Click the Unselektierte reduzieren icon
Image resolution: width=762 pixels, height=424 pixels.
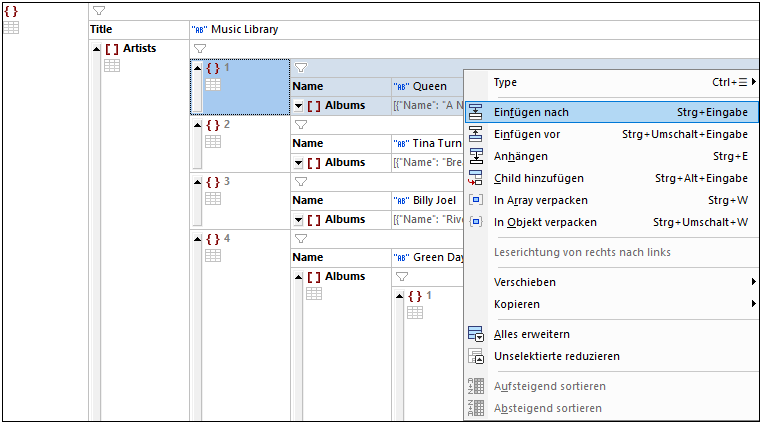[475, 356]
